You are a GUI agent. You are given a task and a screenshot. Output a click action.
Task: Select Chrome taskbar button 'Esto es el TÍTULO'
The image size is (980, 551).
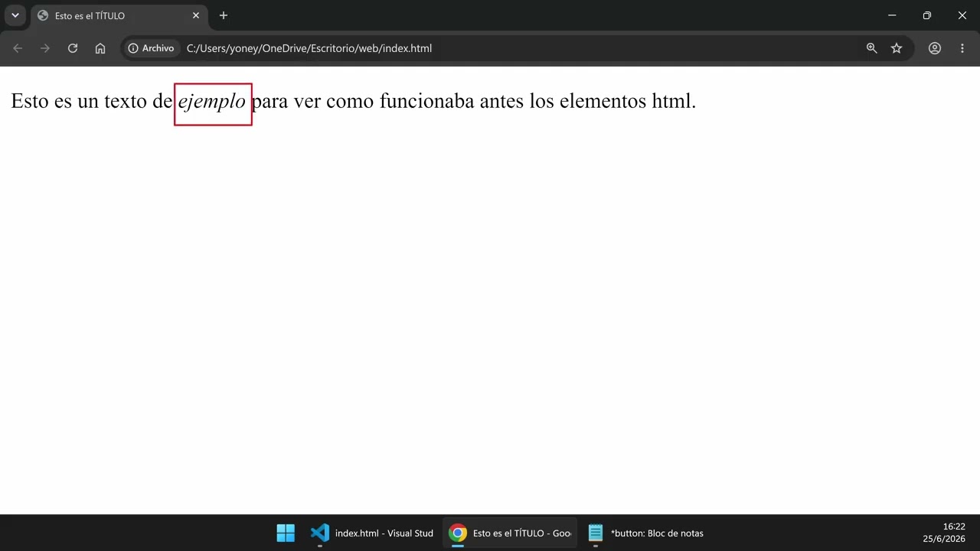(510, 533)
